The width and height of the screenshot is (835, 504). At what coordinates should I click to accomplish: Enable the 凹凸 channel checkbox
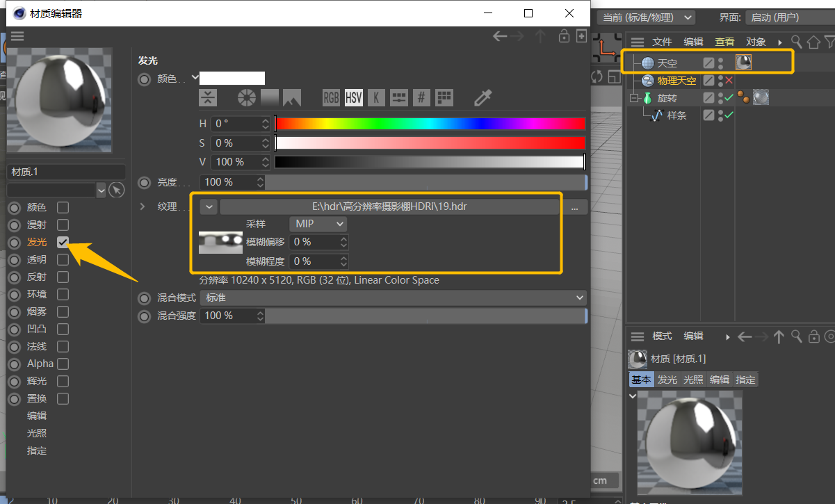pyautogui.click(x=63, y=329)
